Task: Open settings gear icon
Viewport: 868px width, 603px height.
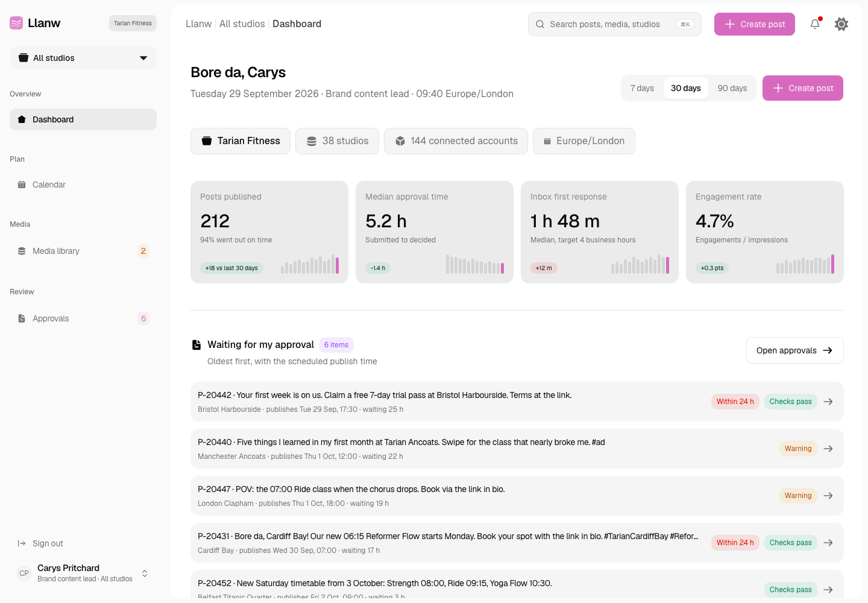Action: (x=841, y=24)
